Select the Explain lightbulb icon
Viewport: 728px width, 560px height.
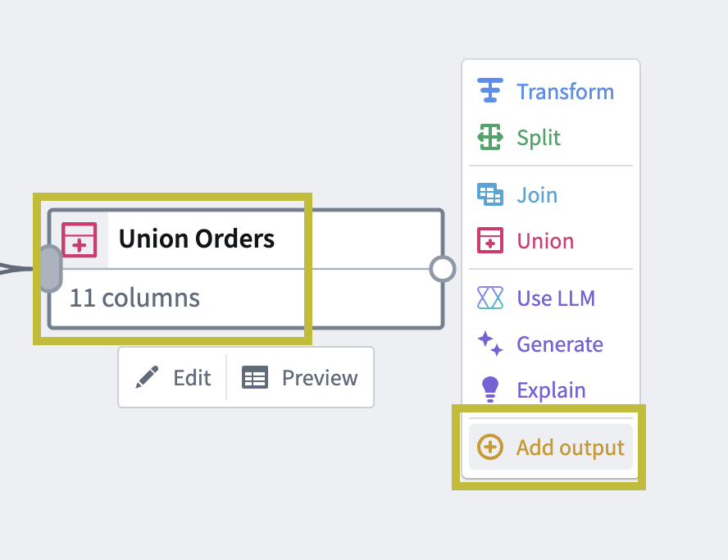pyautogui.click(x=489, y=389)
